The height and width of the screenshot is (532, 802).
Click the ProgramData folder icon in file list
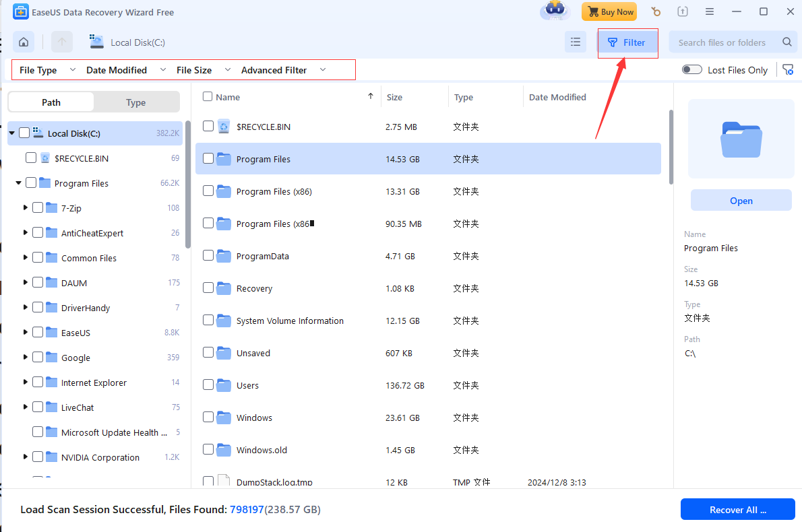pyautogui.click(x=224, y=256)
